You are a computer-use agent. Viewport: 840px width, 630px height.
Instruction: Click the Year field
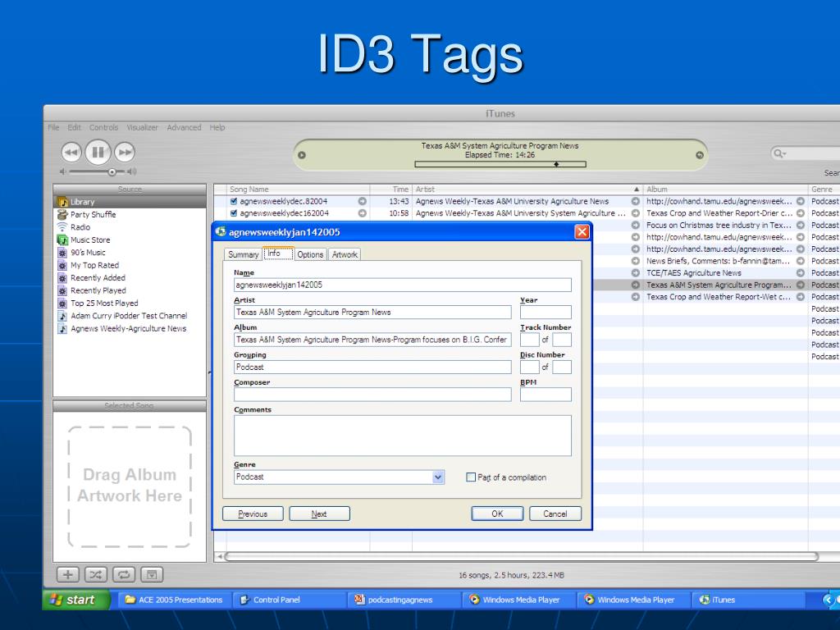546,313
